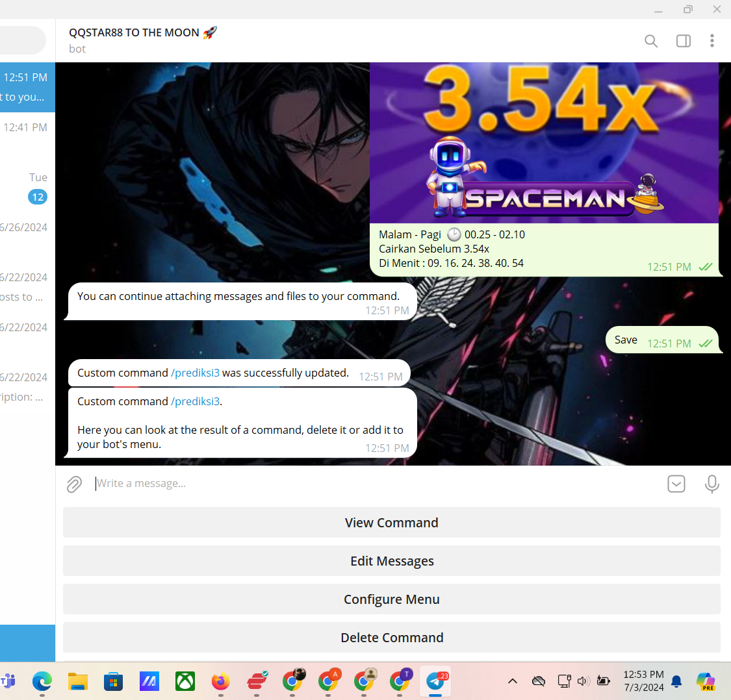
Task: Click the Delete Command button
Action: tap(392, 637)
